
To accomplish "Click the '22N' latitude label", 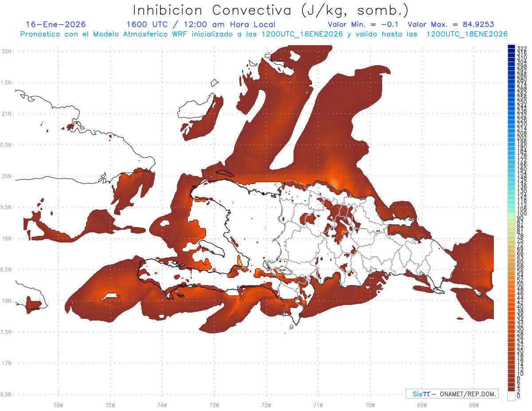I will (x=7, y=51).
